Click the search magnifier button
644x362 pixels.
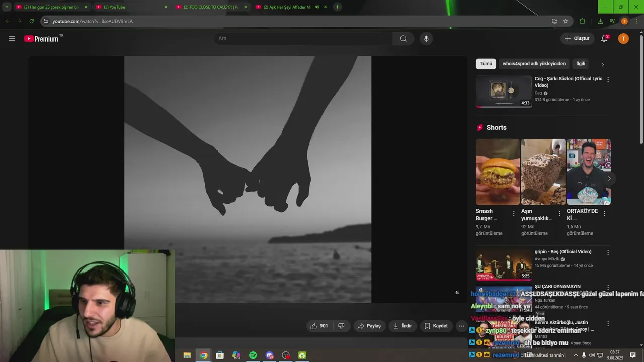[404, 38]
